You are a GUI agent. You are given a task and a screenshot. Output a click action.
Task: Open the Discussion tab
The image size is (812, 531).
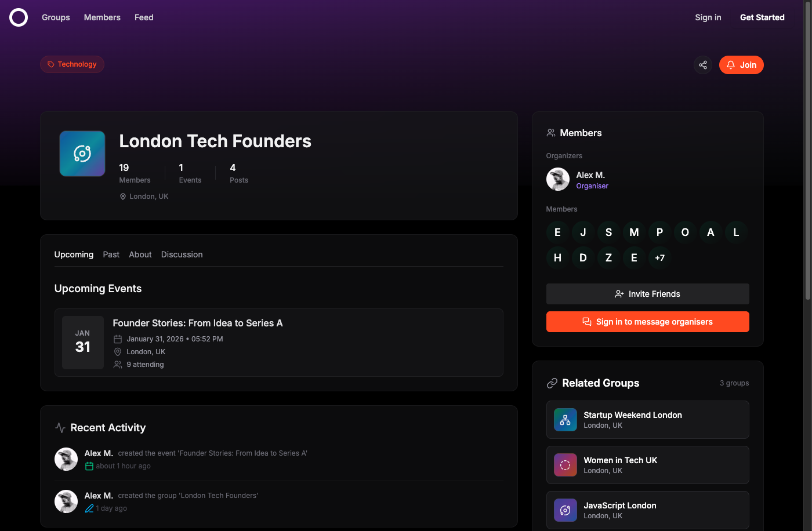(182, 254)
